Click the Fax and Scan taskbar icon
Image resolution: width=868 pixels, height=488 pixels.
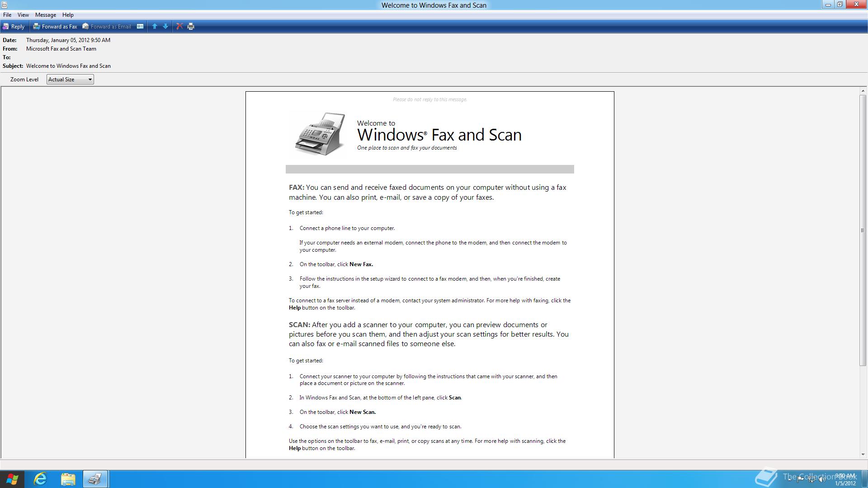(95, 479)
